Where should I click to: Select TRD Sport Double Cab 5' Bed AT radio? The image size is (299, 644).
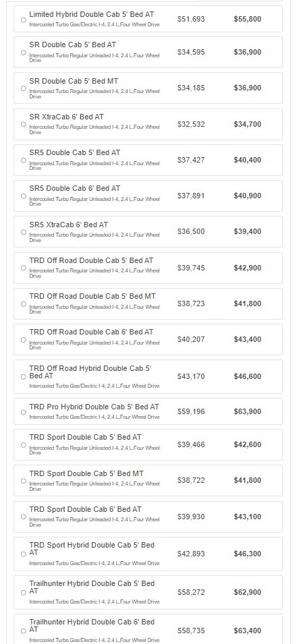(x=24, y=445)
